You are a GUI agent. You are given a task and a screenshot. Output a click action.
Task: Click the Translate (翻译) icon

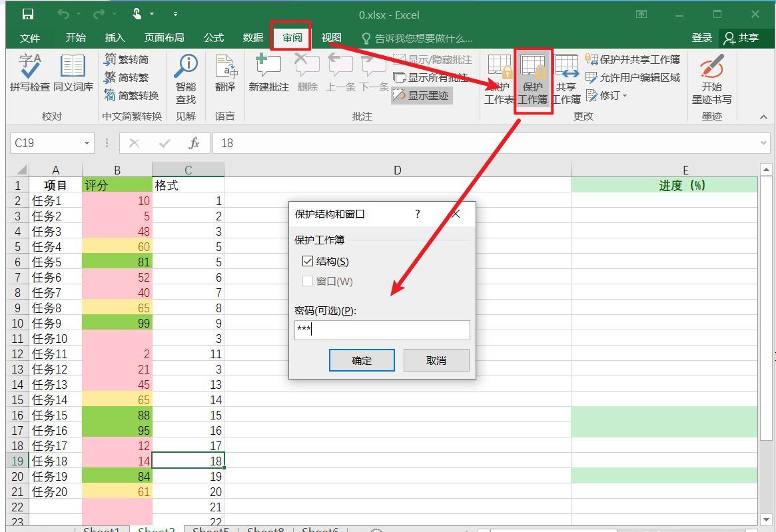[225, 73]
